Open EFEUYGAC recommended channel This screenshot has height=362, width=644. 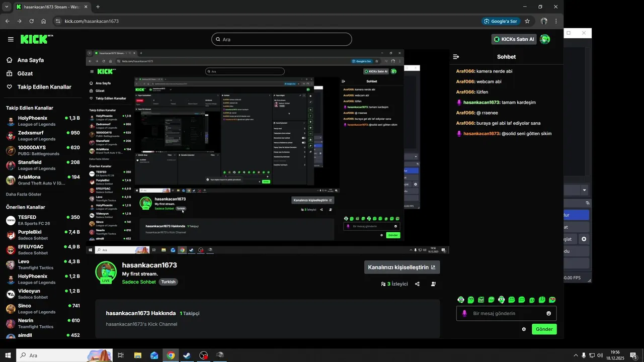pos(43,250)
